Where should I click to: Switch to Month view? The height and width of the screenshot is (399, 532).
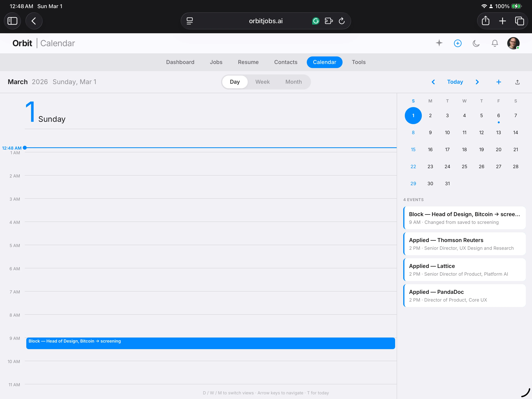293,82
